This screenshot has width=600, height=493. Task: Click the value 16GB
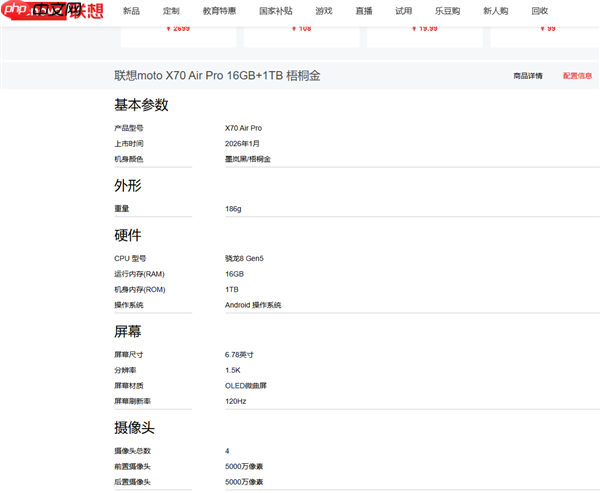coord(234,274)
